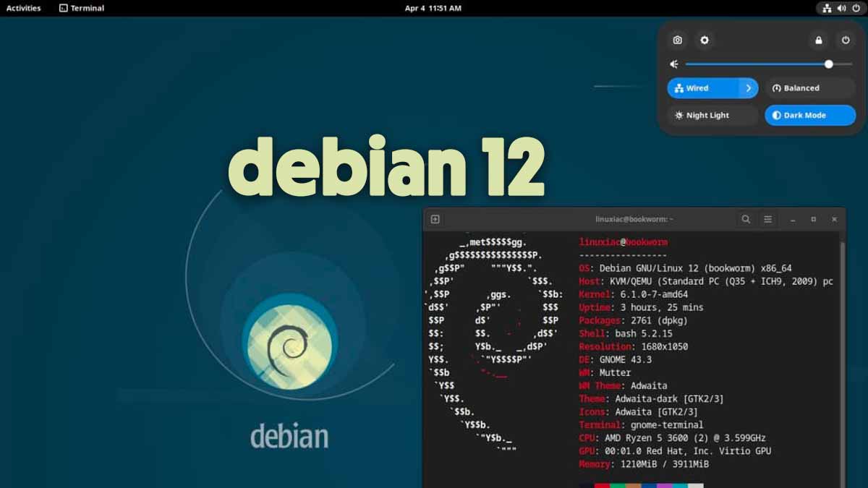Open a new terminal tab

(435, 218)
